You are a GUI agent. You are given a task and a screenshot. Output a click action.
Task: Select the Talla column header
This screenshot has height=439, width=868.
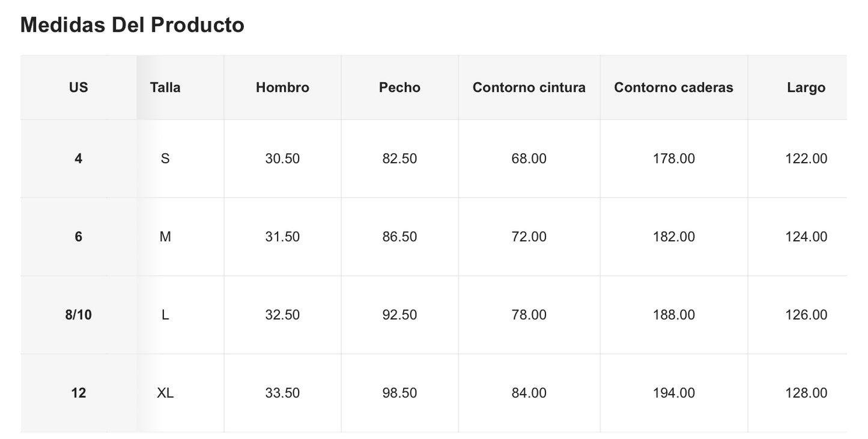(x=165, y=88)
